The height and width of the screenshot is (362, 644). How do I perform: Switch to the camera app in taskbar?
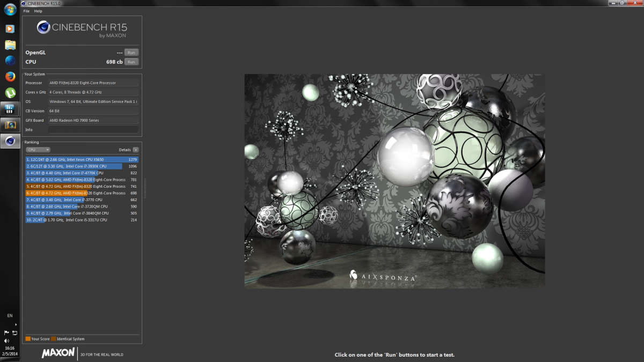(x=10, y=125)
